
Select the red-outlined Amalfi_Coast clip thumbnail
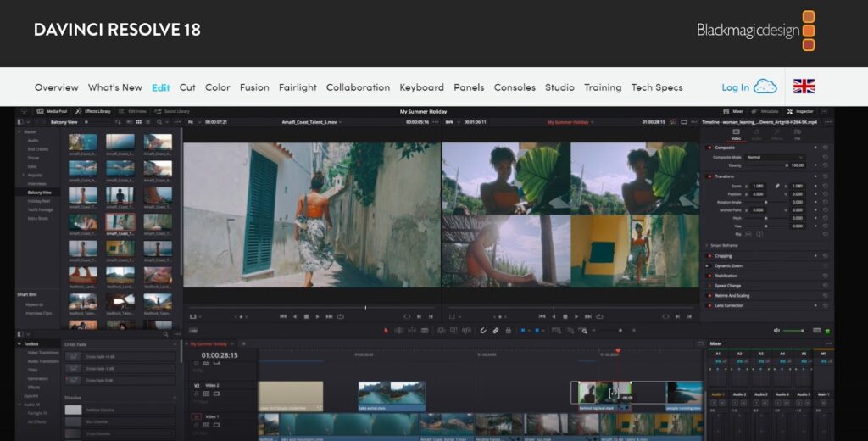120,221
